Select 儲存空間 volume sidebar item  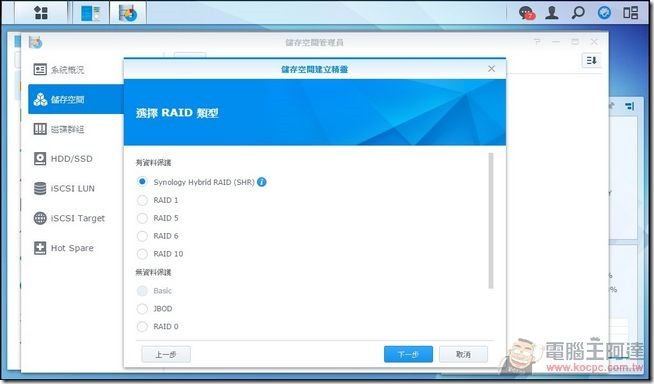tap(75, 99)
